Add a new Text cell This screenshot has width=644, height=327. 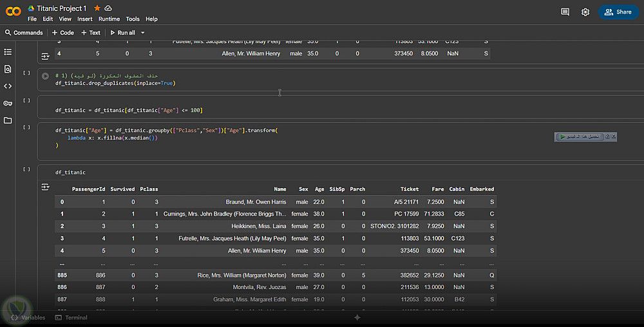click(91, 33)
